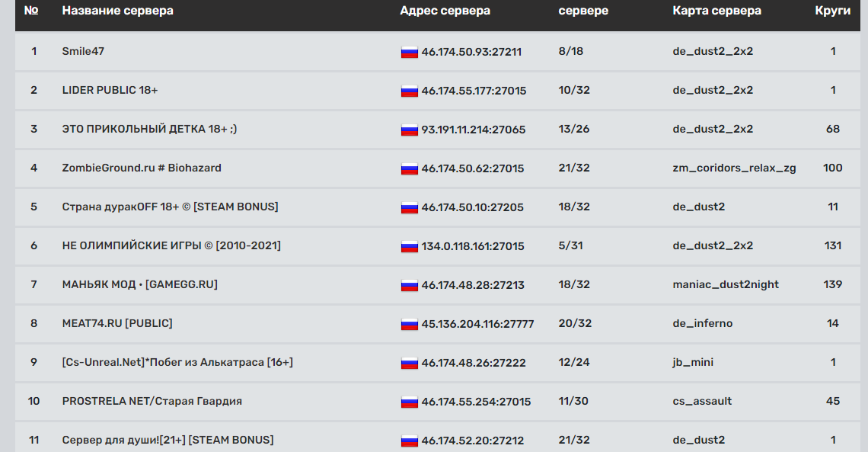Open the МАНЬЯК МОД • [GAMEGG.RU] server
The width and height of the screenshot is (868, 452).
click(139, 284)
